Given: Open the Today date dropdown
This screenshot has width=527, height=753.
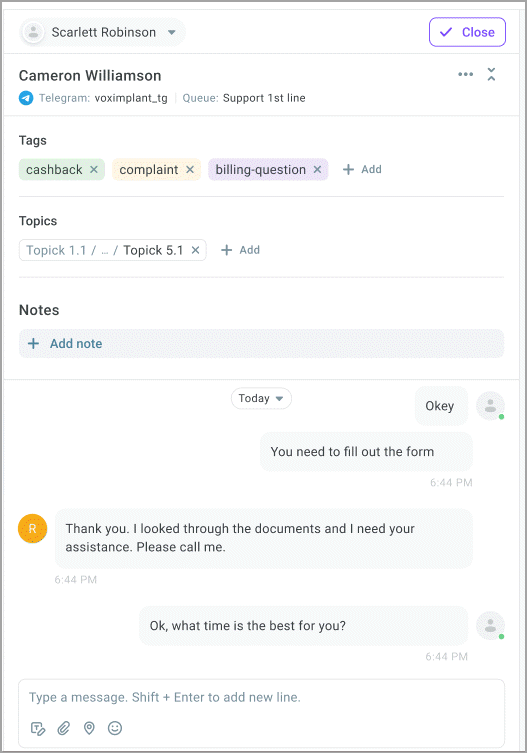Looking at the screenshot, I should [261, 399].
